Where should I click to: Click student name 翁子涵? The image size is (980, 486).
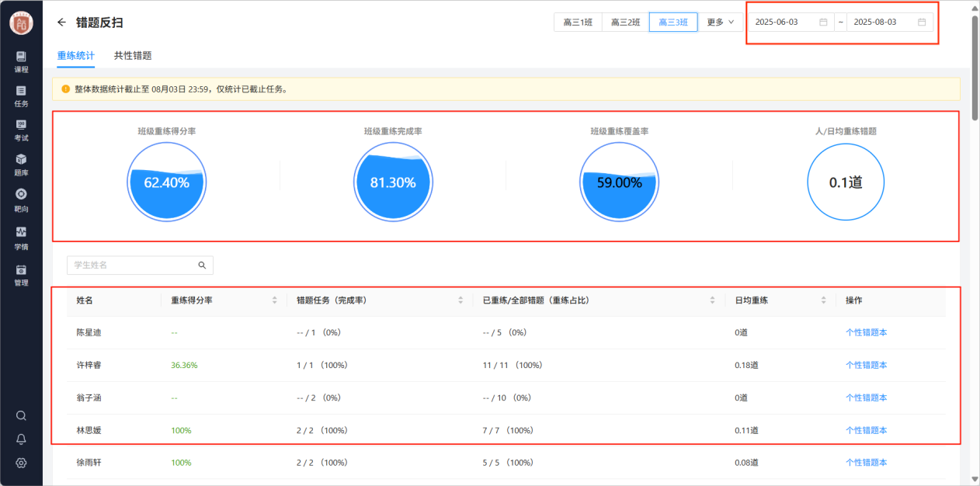89,397
